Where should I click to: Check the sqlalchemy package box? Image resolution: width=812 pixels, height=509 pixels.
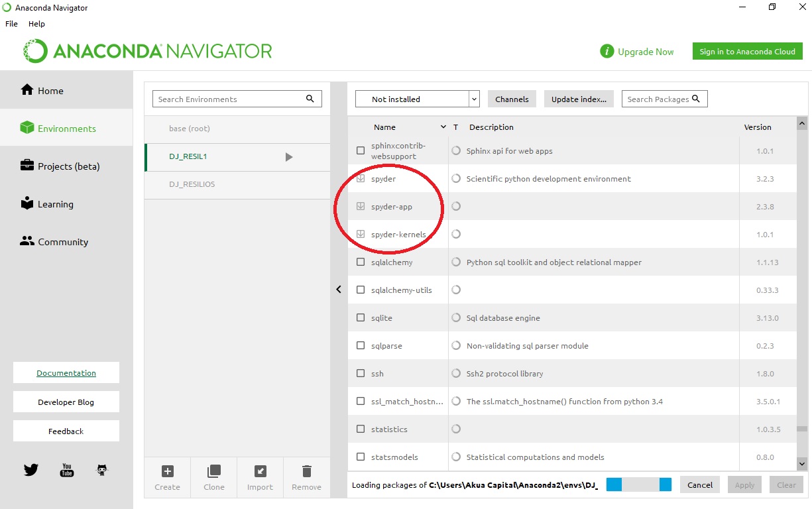361,262
